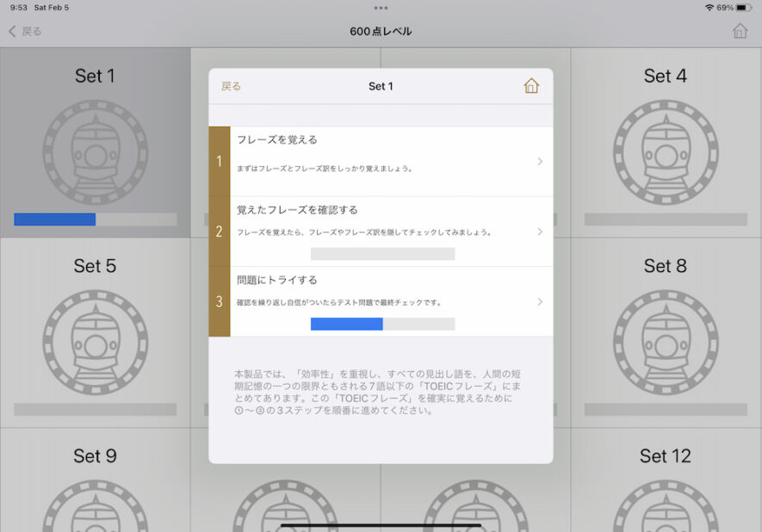Tap the Set 4 title label
762x532 pixels.
click(666, 76)
